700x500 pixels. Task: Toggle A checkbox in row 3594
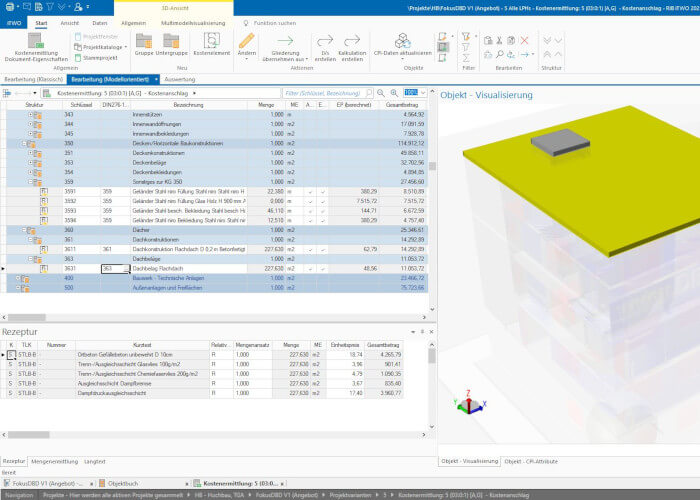tap(310, 221)
